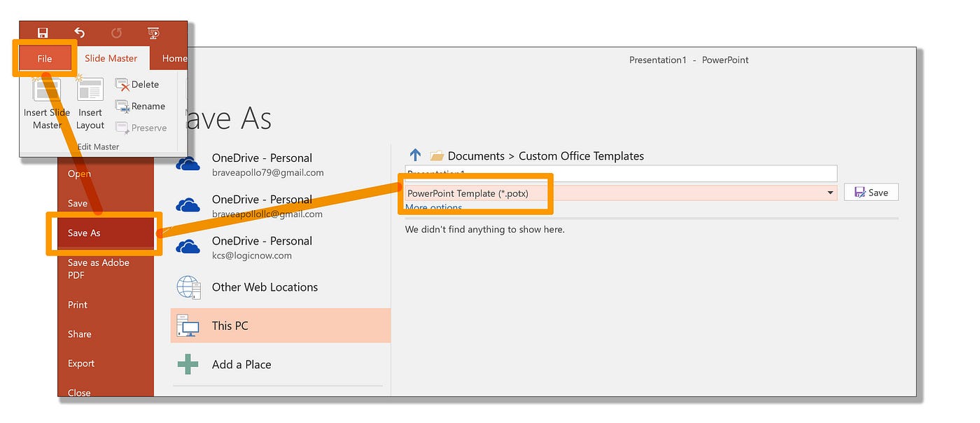Viewport: 980px width, 423px height.
Task: Click "We didn't find anything to show here."
Action: click(x=484, y=229)
